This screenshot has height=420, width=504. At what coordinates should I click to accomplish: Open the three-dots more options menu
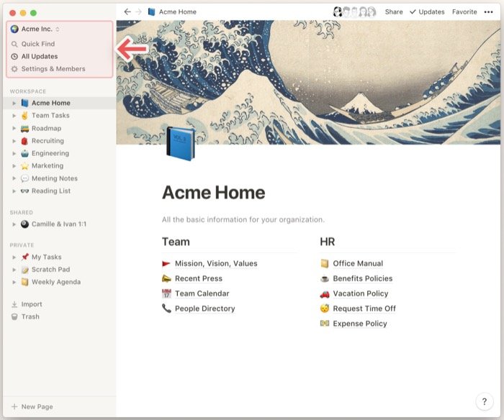click(x=489, y=12)
